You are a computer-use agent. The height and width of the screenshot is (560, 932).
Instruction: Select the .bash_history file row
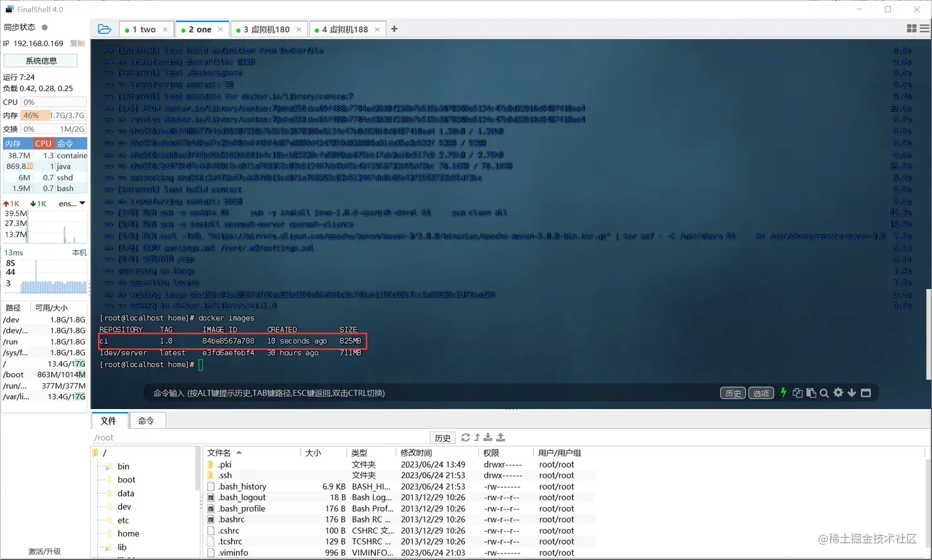pyautogui.click(x=399, y=487)
